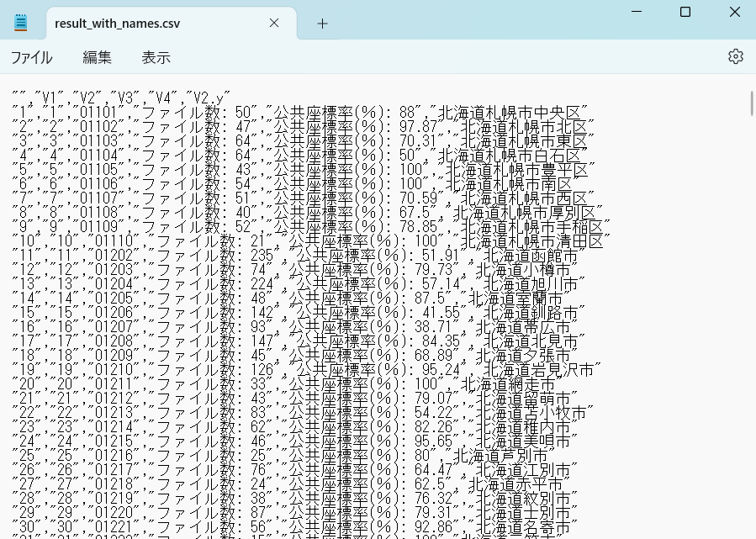Click the text 北海道旭川市
This screenshot has height=539, width=756.
click(x=531, y=284)
